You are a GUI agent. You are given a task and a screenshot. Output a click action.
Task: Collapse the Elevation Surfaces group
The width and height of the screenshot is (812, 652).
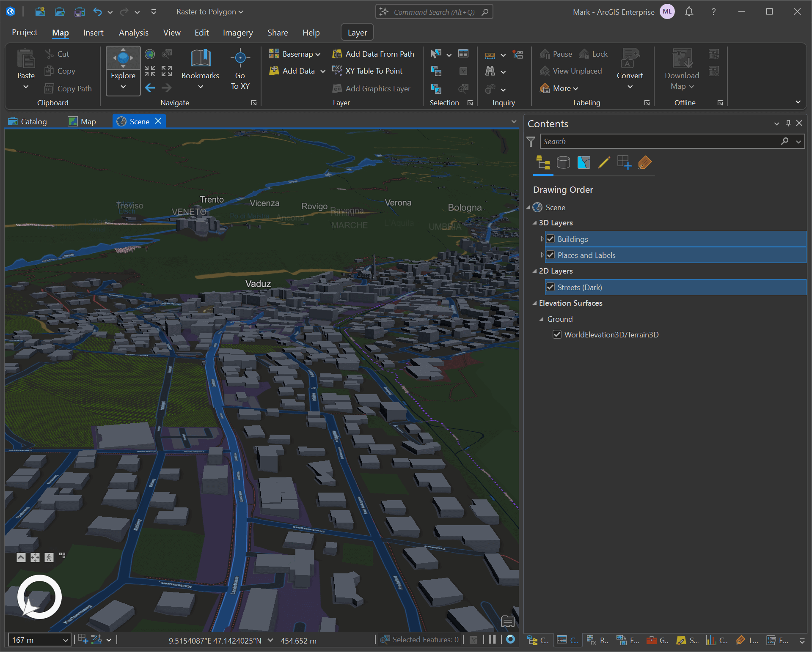click(535, 303)
